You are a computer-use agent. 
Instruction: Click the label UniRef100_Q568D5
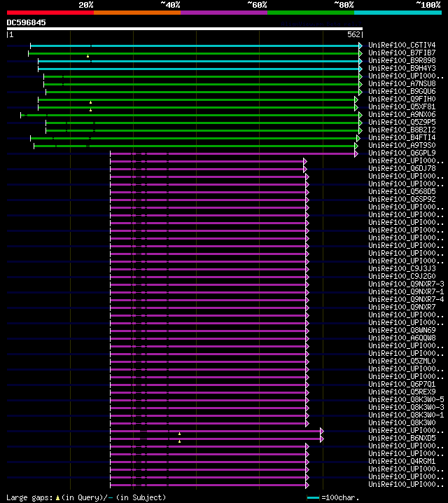point(402,191)
